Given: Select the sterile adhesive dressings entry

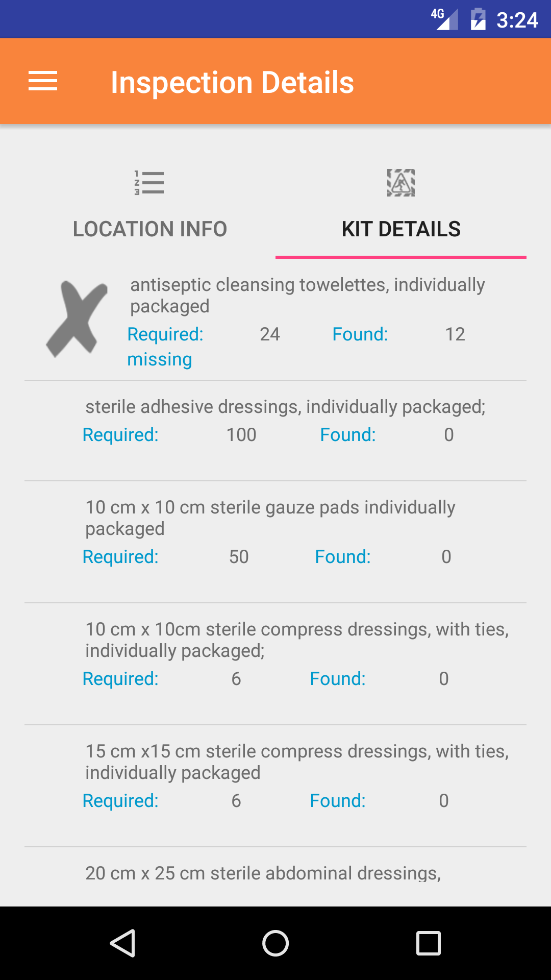Looking at the screenshot, I should 285,407.
